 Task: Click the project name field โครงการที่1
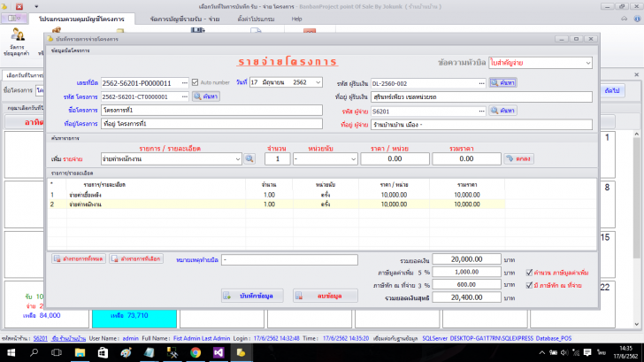coord(211,110)
